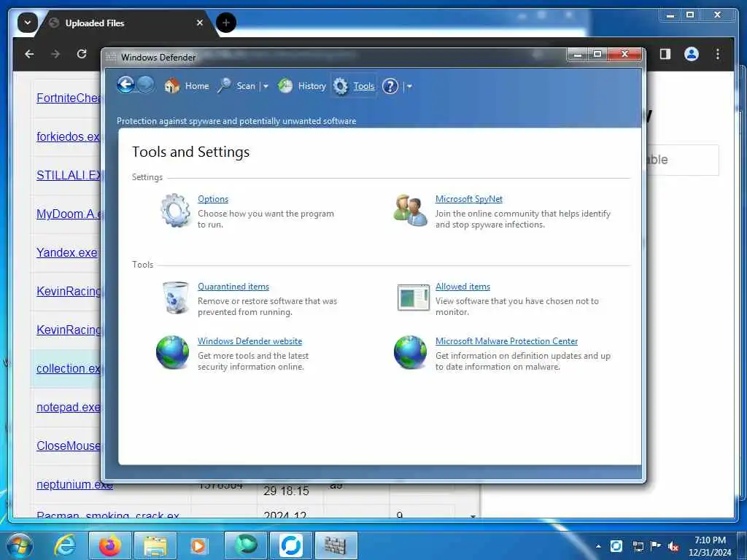The height and width of the screenshot is (560, 747).
Task: Select Tools in the Defender toolbar
Action: tap(354, 86)
